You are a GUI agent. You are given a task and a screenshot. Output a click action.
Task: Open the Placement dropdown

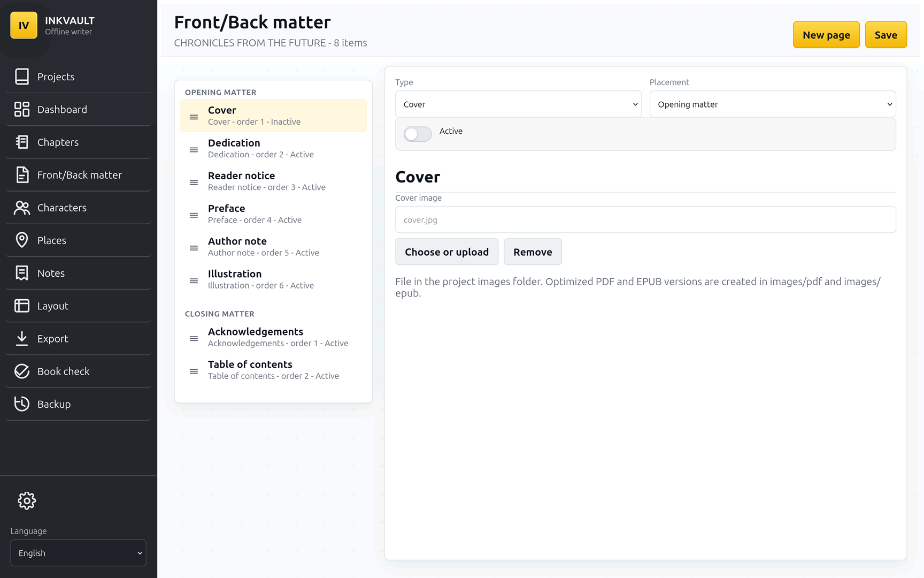[x=773, y=104]
